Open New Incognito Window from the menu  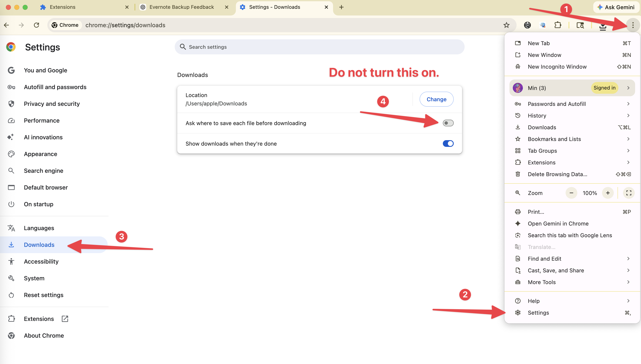[x=557, y=67]
